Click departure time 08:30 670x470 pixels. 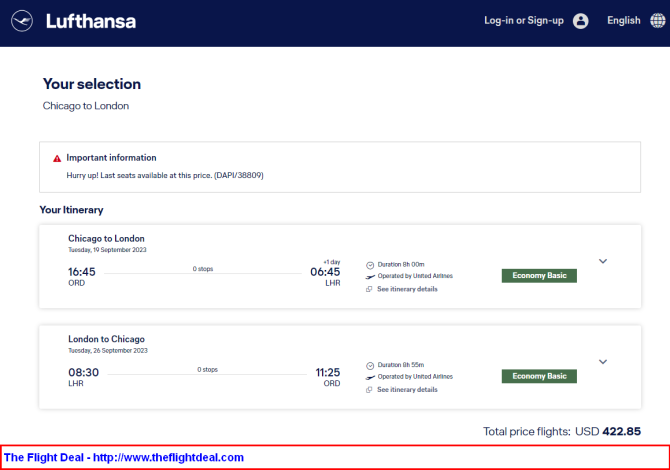(83, 372)
